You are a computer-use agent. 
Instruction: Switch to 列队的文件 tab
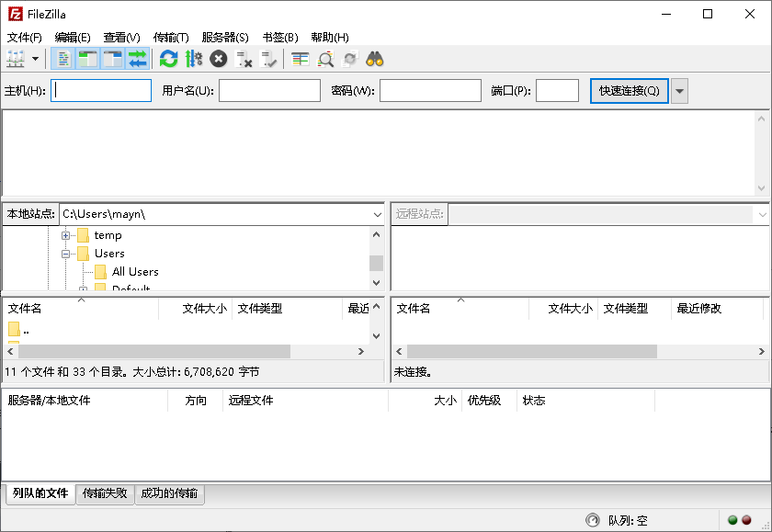click(x=40, y=493)
